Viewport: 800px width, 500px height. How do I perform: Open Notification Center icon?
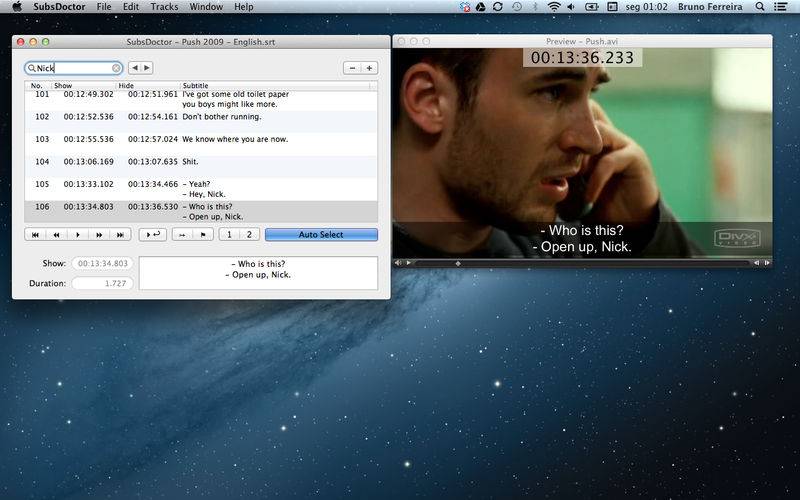pos(780,7)
